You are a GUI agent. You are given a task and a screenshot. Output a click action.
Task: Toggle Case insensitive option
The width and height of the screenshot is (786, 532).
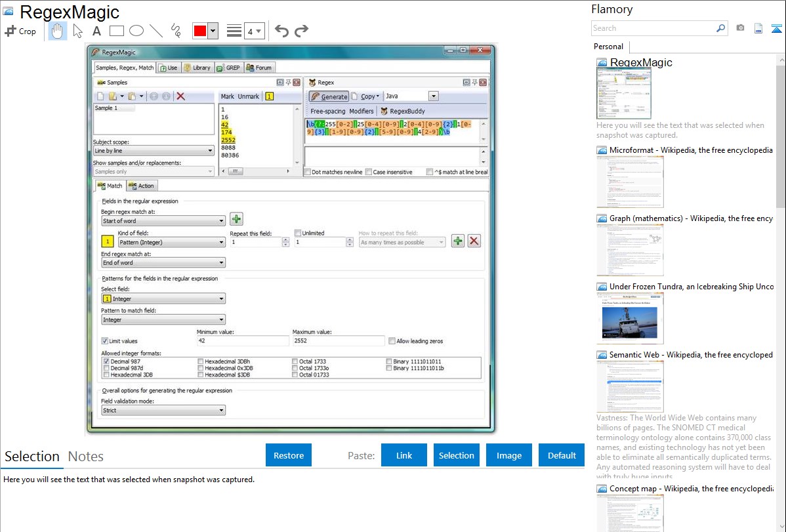[x=369, y=172]
